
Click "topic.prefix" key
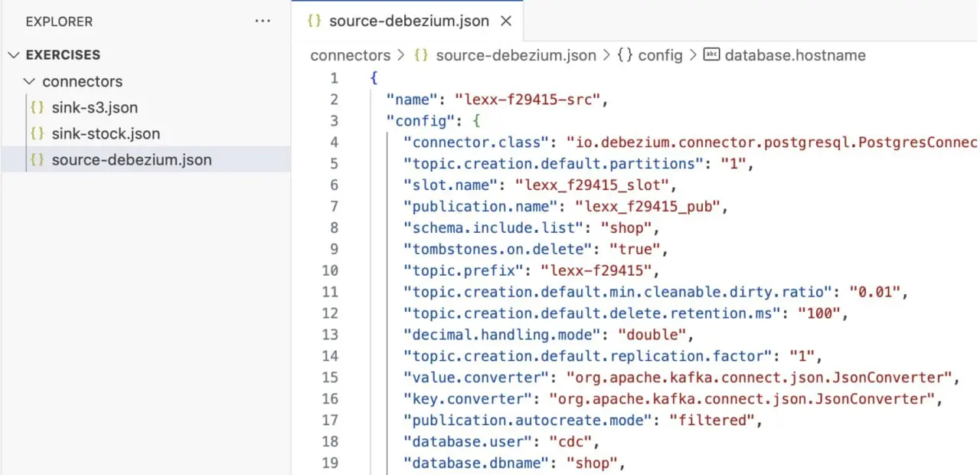pos(463,270)
